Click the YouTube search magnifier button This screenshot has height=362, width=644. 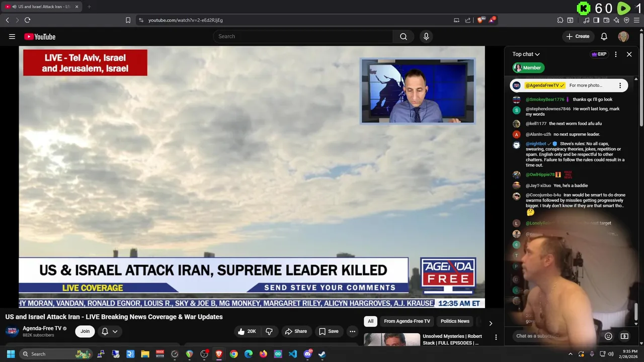click(x=404, y=36)
